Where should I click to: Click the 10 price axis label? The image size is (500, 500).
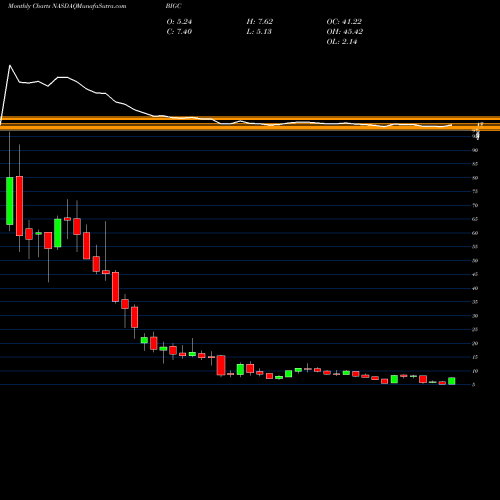[475, 371]
